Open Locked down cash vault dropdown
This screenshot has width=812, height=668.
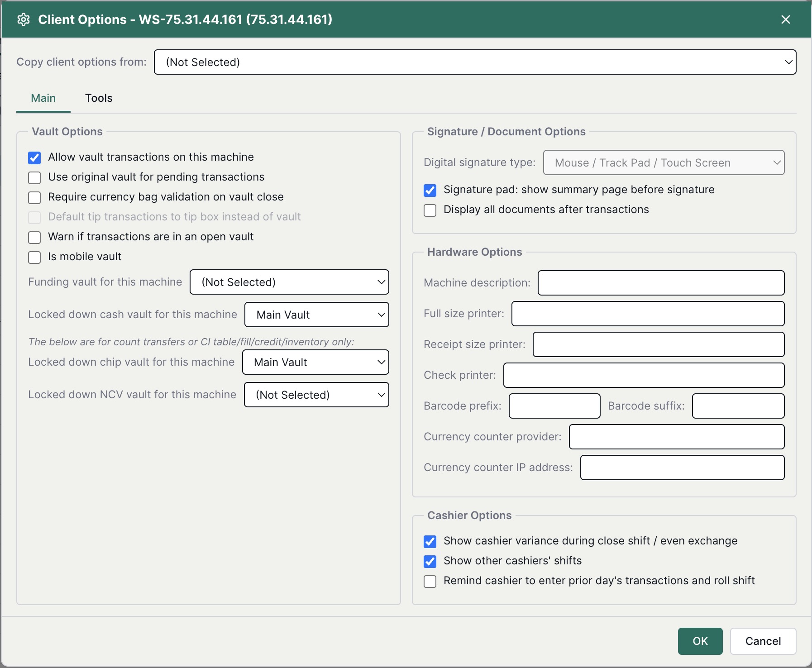pyautogui.click(x=317, y=315)
